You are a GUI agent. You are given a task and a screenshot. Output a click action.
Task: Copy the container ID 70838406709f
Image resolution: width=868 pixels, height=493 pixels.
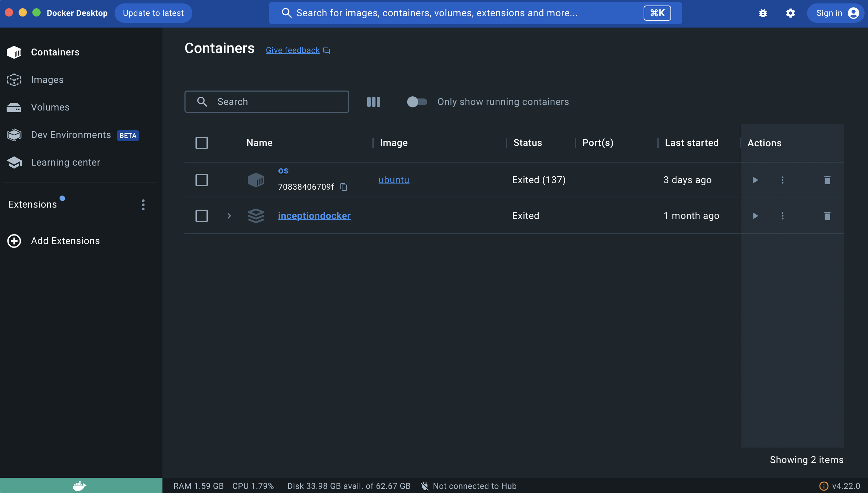tap(343, 187)
